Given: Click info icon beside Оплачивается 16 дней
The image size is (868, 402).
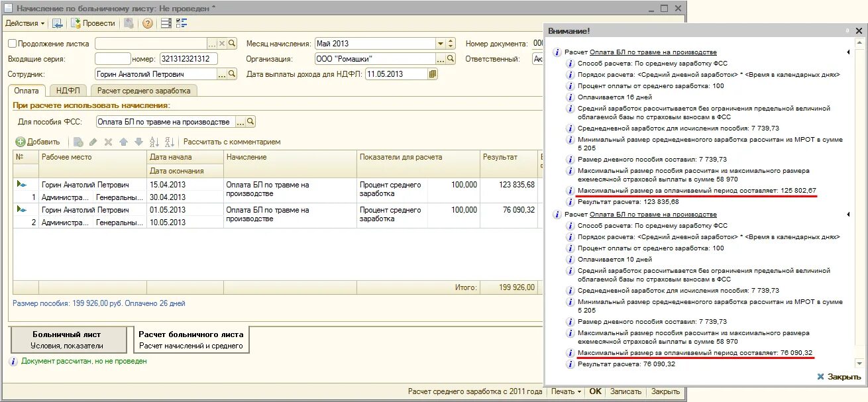Looking at the screenshot, I should pyautogui.click(x=570, y=97).
